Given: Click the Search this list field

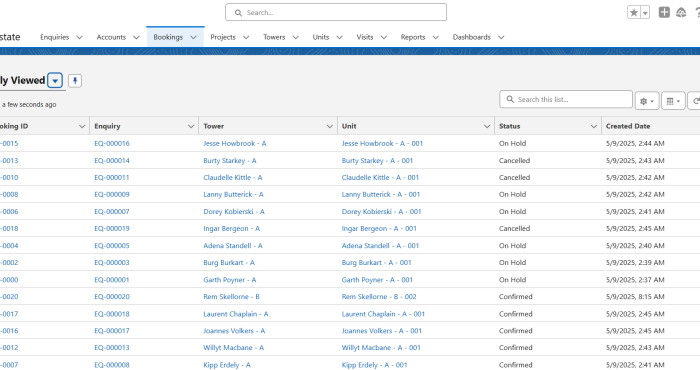Looking at the screenshot, I should [566, 99].
